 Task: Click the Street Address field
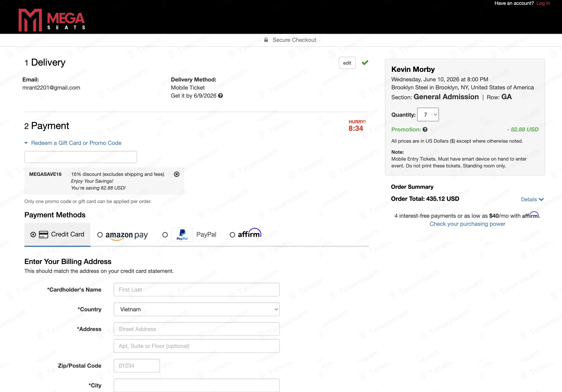197,329
